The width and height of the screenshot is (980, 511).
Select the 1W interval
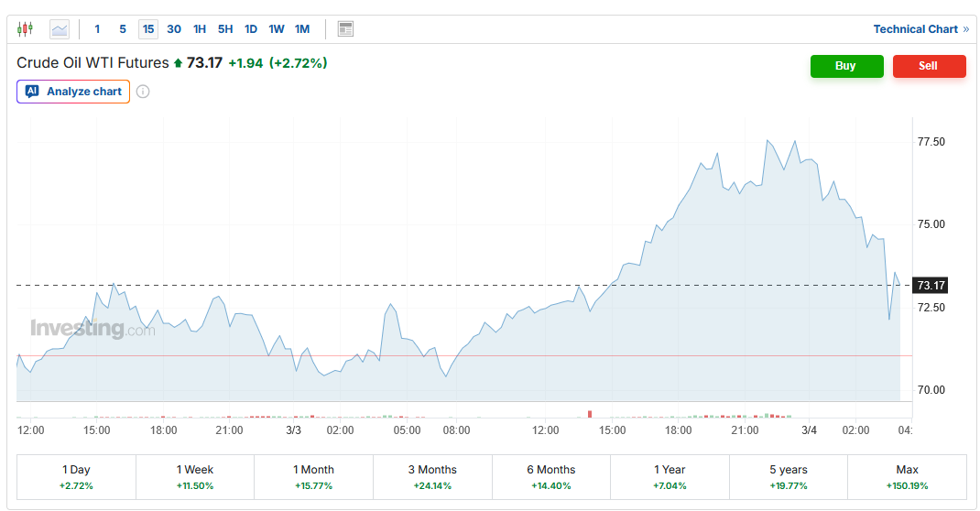277,28
